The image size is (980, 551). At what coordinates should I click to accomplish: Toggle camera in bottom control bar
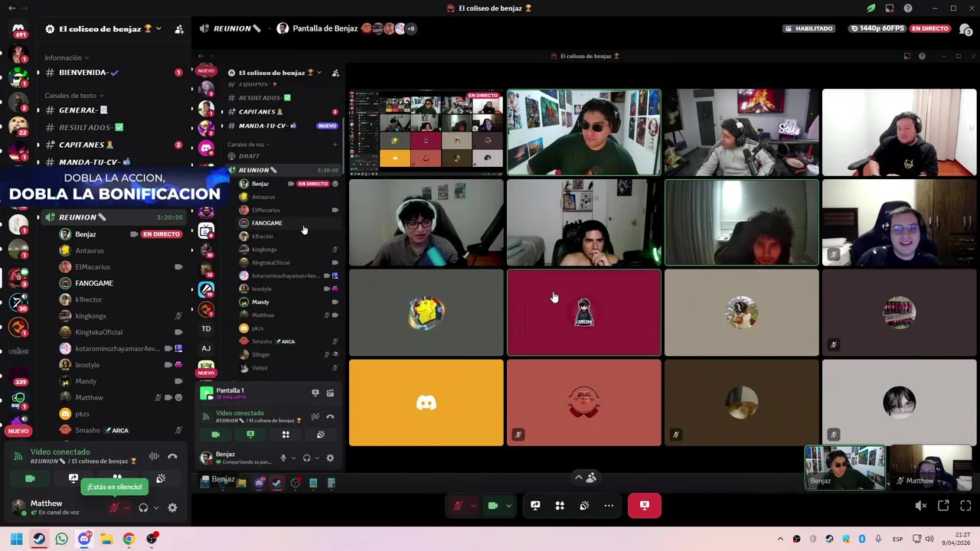tap(493, 505)
